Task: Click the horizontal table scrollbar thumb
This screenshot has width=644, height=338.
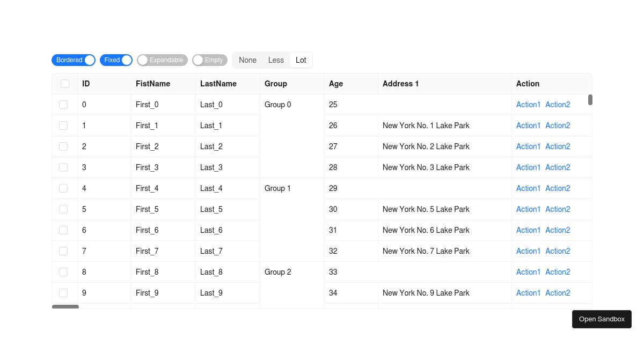Action: (65, 307)
